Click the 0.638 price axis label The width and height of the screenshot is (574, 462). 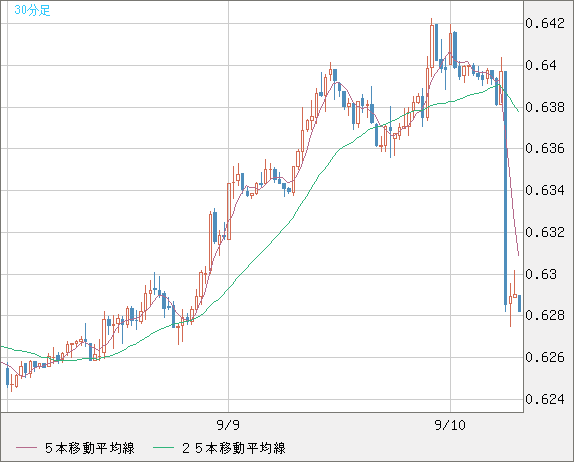point(545,107)
